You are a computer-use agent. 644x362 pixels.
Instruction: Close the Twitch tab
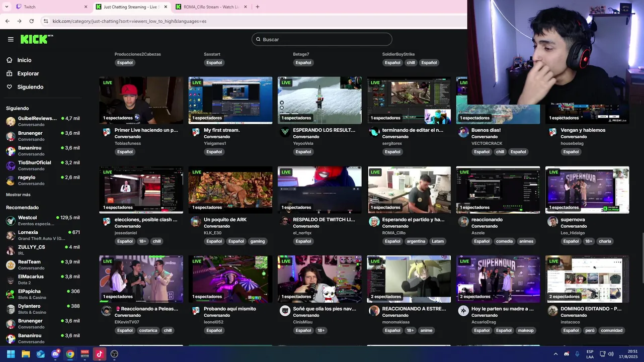click(86, 7)
